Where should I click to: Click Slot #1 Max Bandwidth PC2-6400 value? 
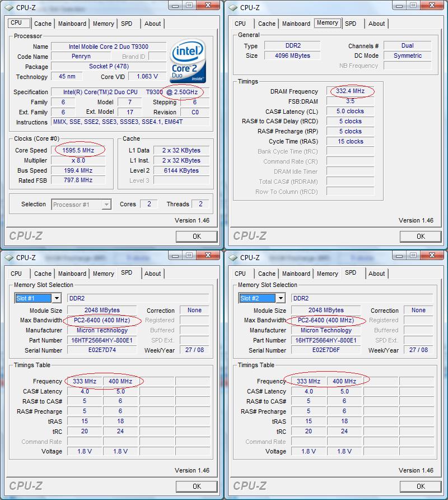[102, 320]
